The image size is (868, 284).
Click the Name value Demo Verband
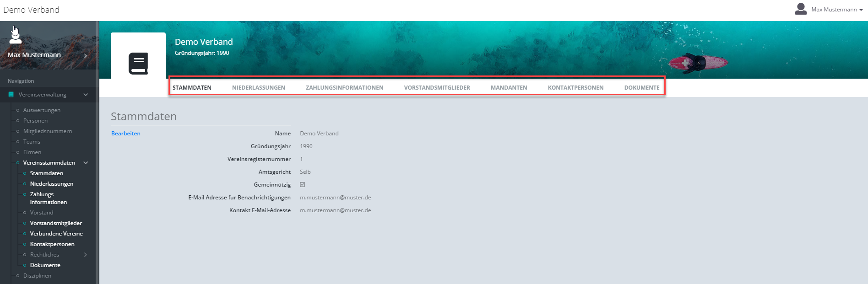click(x=319, y=134)
